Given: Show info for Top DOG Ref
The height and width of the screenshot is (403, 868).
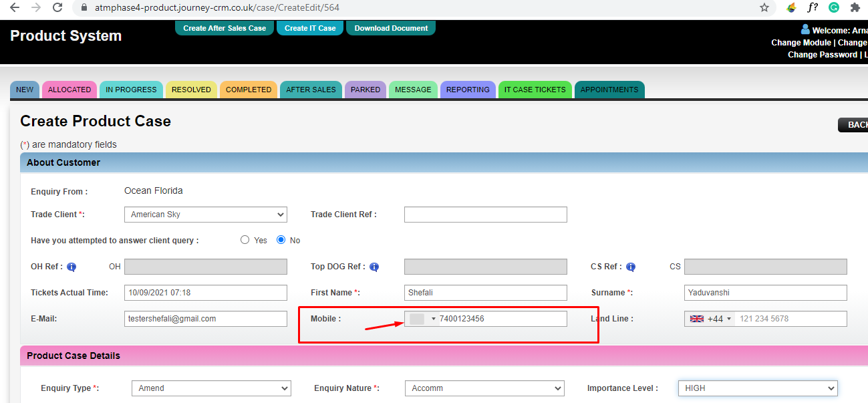Looking at the screenshot, I should pos(374,267).
